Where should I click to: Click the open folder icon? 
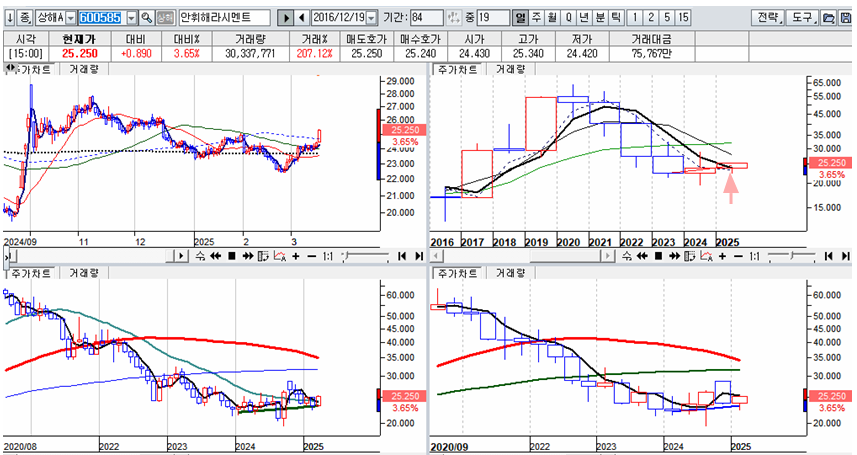[829, 18]
